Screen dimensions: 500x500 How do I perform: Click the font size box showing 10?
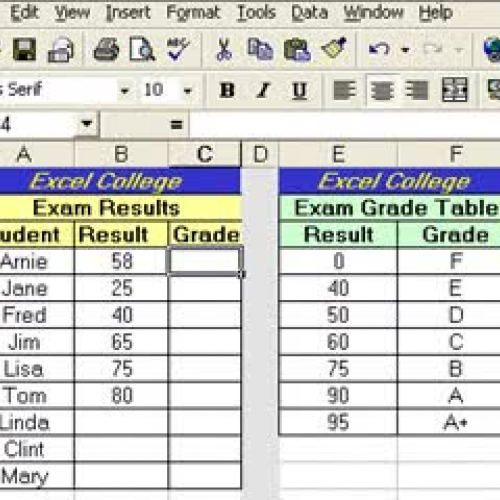point(160,90)
